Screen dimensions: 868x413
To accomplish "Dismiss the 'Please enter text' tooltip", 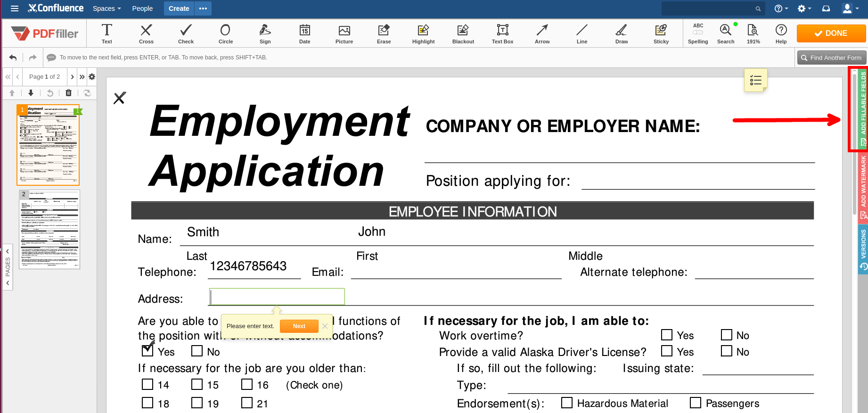I will pos(325,326).
